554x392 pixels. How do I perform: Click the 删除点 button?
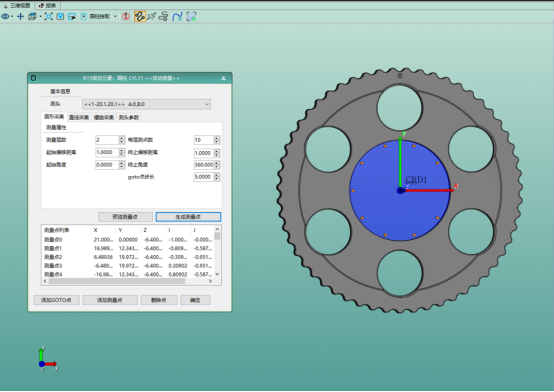coord(159,300)
